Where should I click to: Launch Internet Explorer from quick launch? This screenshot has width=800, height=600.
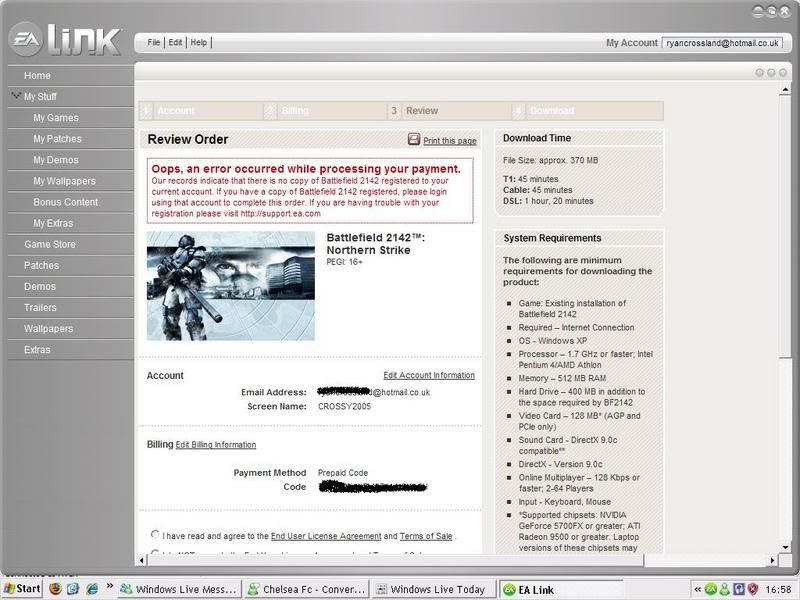tap(91, 589)
